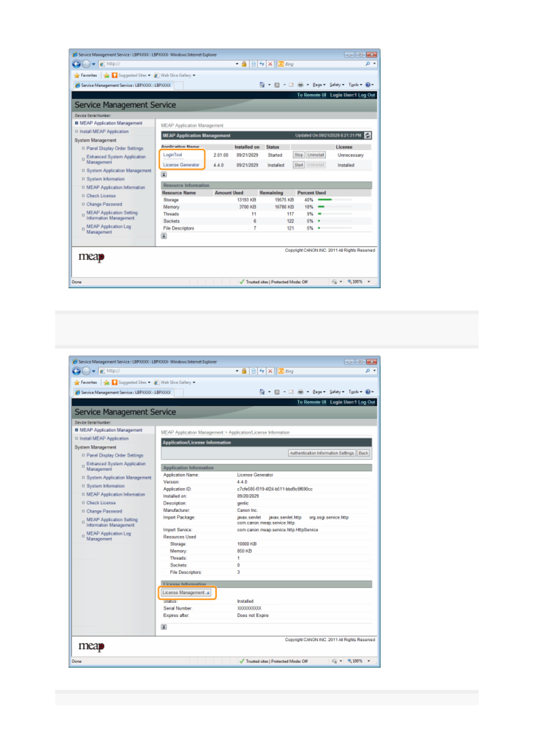Click the Authentication Information Settings button
The width and height of the screenshot is (534, 756).
tap(322, 453)
